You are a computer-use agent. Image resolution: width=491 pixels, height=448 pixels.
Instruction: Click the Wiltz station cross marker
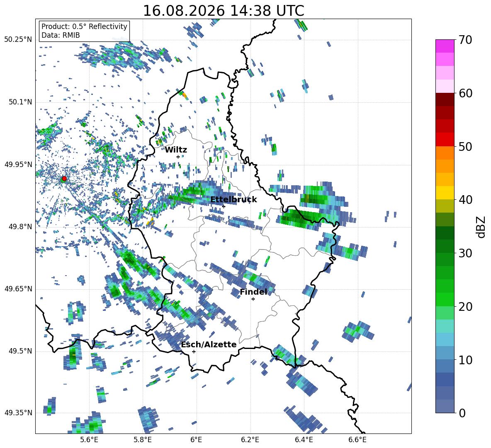pyautogui.click(x=178, y=157)
